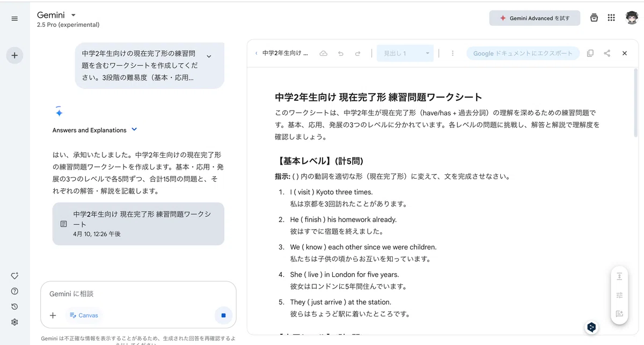This screenshot has width=644, height=345.
Task: Click the canvas vertical scrollbar
Action: click(x=636, y=102)
